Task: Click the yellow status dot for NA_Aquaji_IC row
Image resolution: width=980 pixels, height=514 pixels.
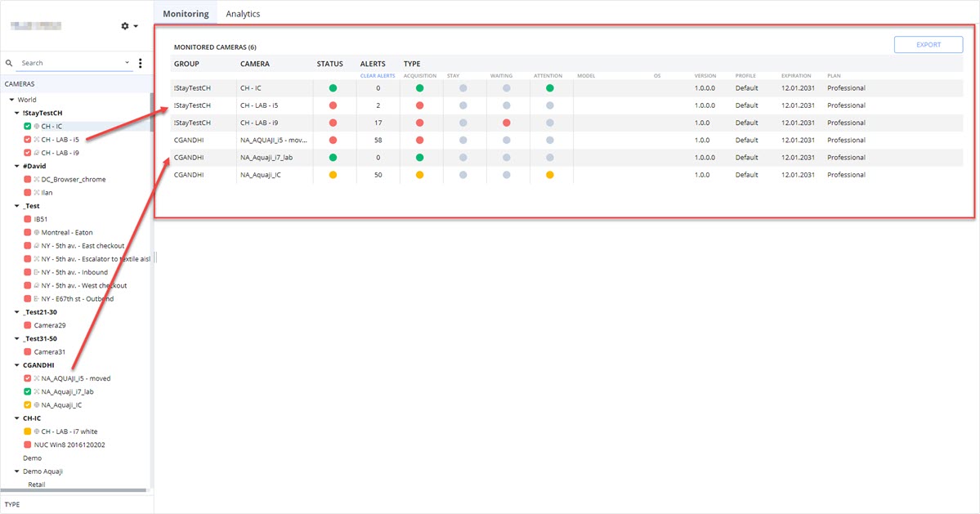Action: pyautogui.click(x=333, y=175)
